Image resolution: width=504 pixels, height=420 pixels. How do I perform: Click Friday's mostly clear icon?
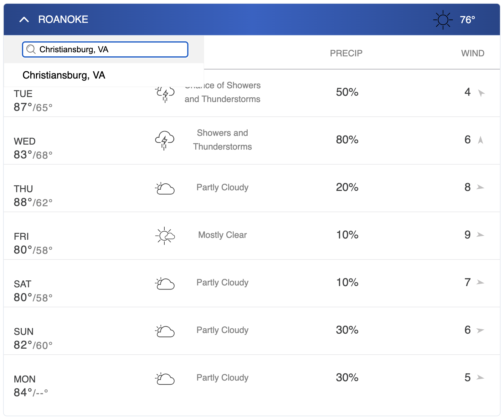pos(165,236)
